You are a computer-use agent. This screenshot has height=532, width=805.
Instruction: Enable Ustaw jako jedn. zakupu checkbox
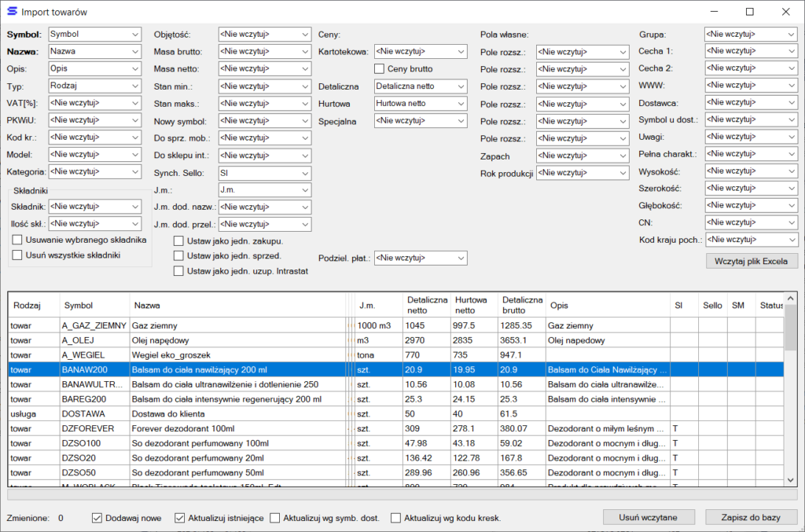point(179,241)
